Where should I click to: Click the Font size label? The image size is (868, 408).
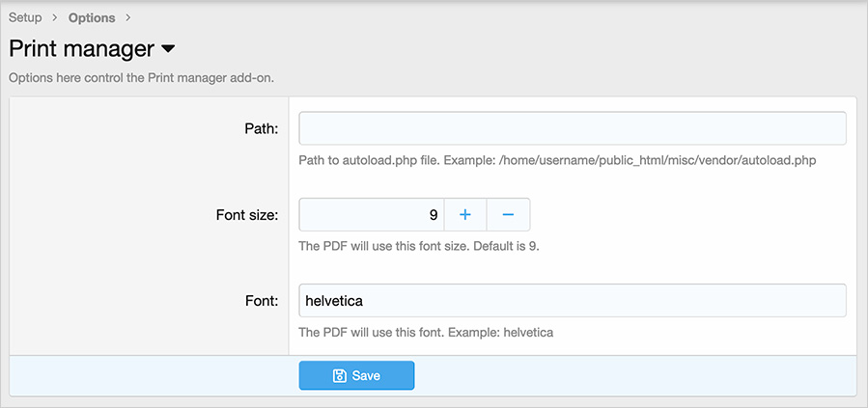click(246, 214)
